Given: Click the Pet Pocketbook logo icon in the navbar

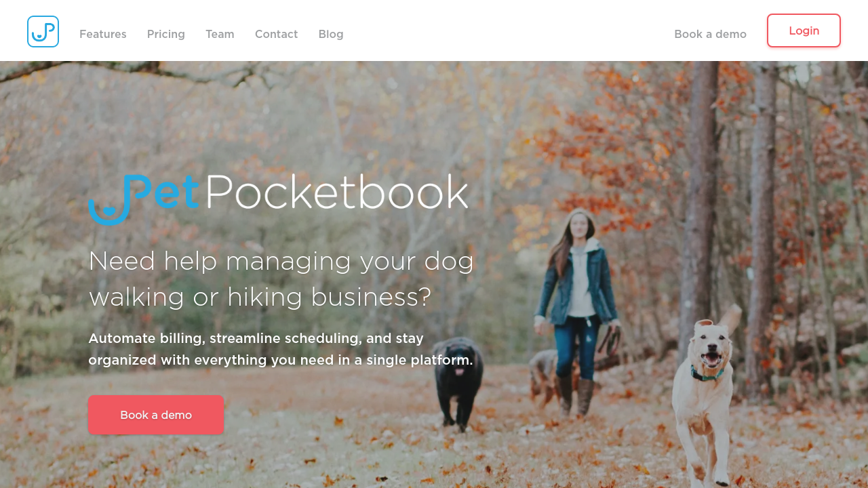Looking at the screenshot, I should [x=43, y=31].
